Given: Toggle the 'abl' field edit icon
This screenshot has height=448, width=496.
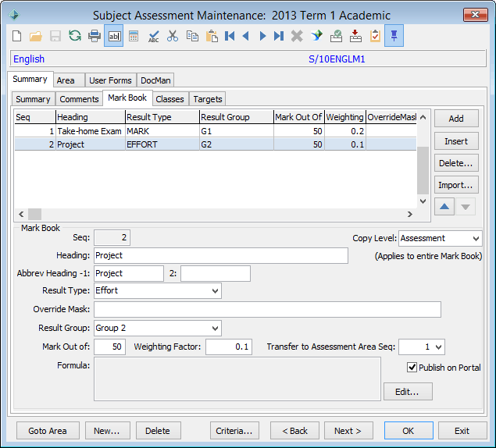Looking at the screenshot, I should click(x=114, y=36).
